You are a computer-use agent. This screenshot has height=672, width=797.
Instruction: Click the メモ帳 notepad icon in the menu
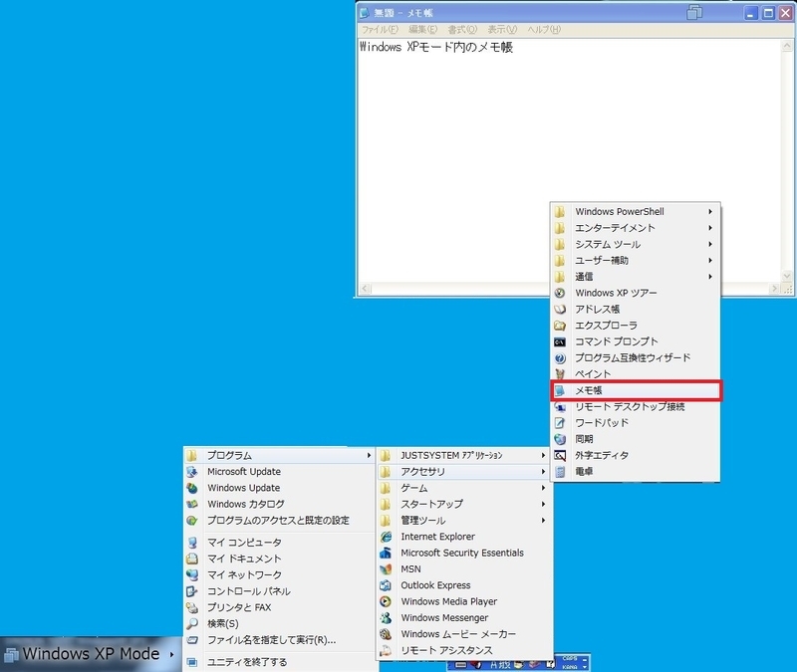tap(560, 390)
